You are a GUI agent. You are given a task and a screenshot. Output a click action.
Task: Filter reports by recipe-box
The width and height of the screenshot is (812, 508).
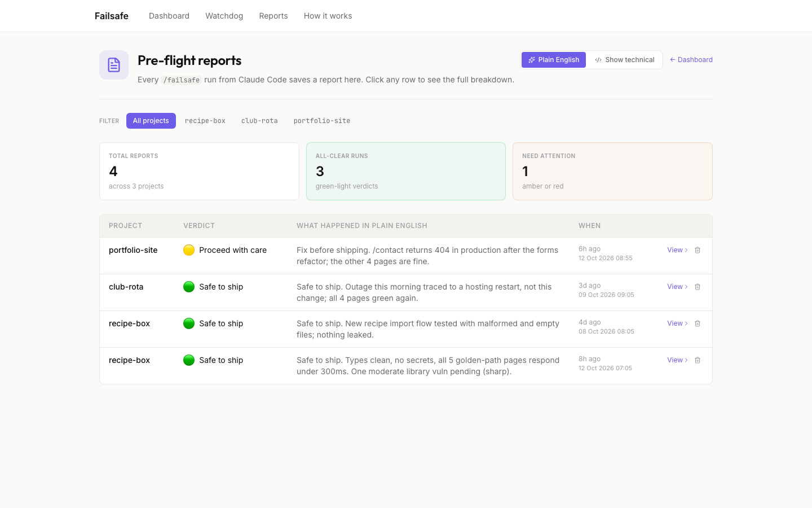205,121
